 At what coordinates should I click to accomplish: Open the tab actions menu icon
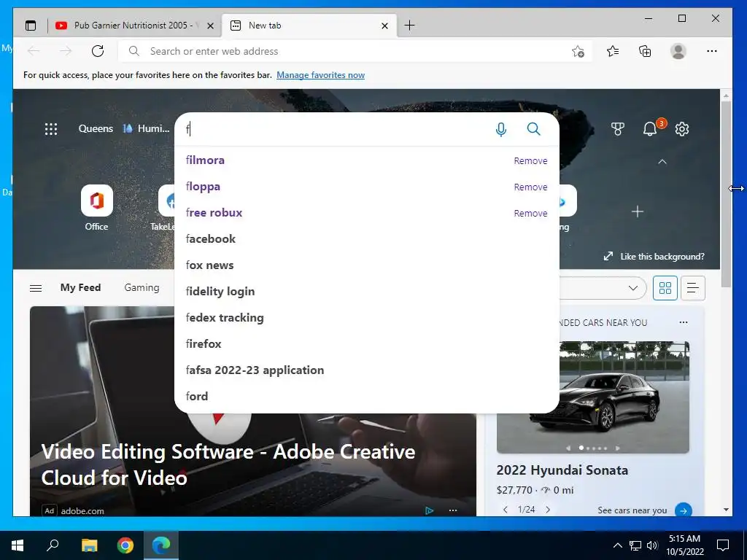click(31, 26)
